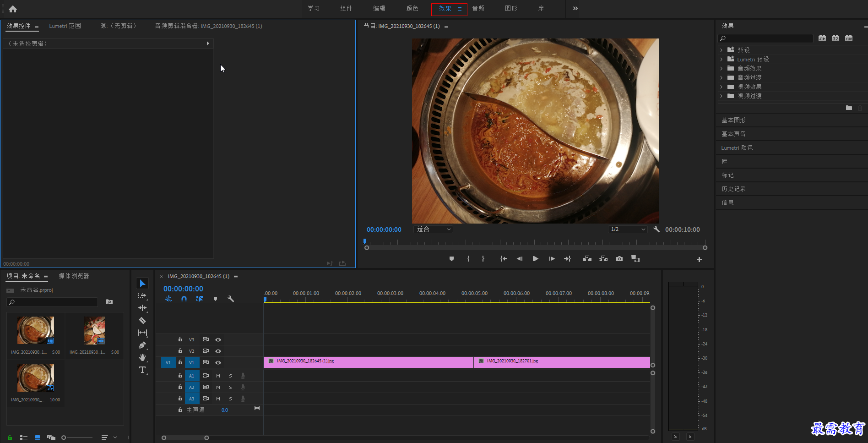The image size is (868, 443).
Task: Select the Selection tool arrow
Action: click(142, 284)
